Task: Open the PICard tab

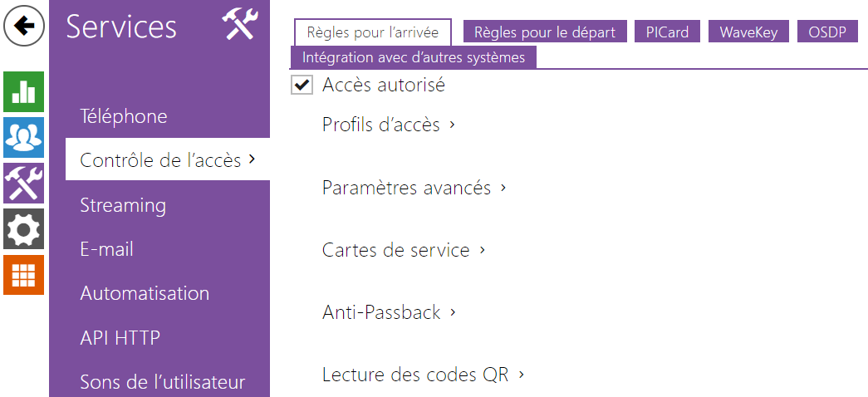Action: point(668,32)
